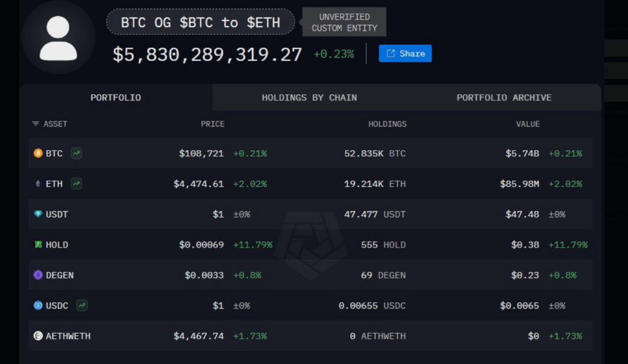Sort by the VALUE column header
This screenshot has width=628, height=364.
(x=527, y=124)
